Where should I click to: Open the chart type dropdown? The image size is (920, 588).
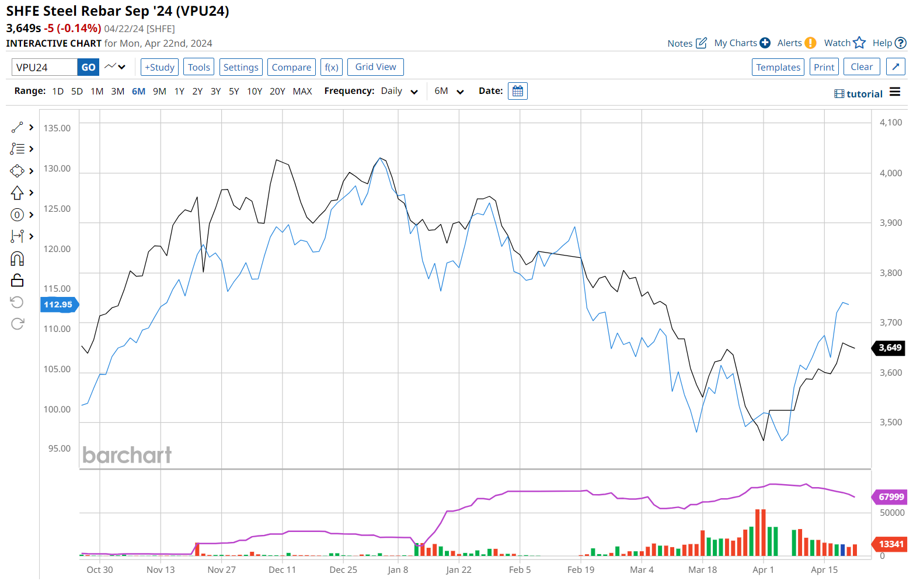click(x=115, y=67)
